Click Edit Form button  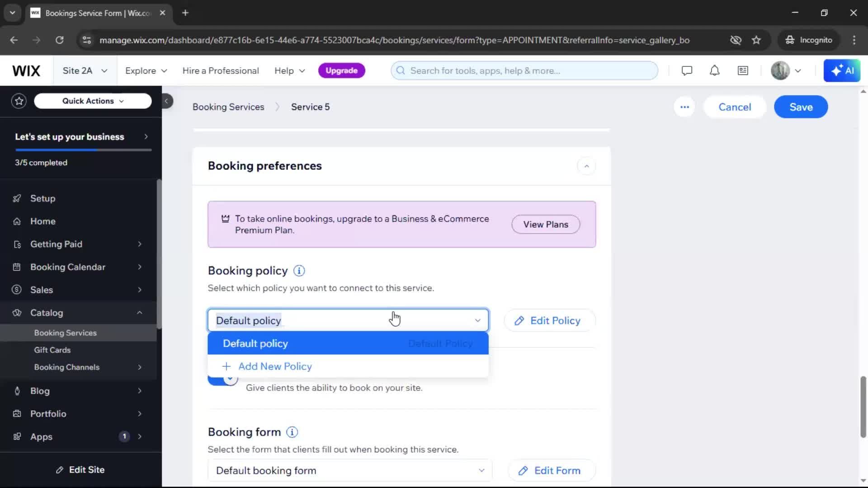point(552,470)
